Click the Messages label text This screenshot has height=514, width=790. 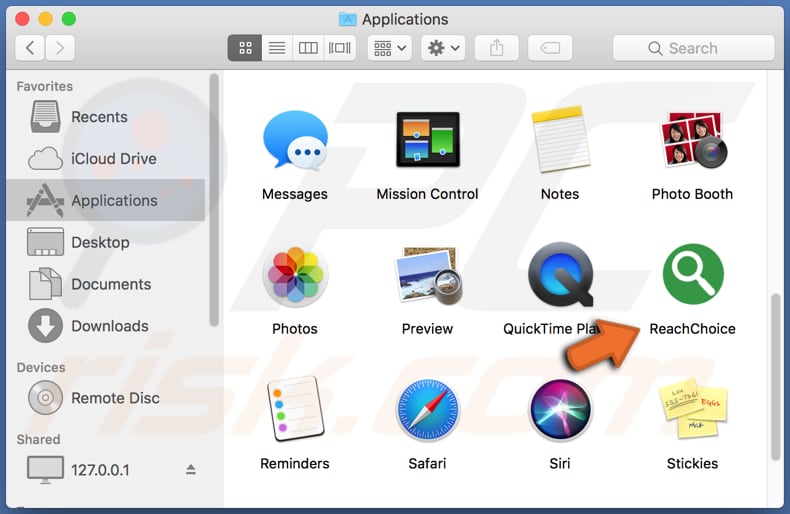click(x=295, y=195)
